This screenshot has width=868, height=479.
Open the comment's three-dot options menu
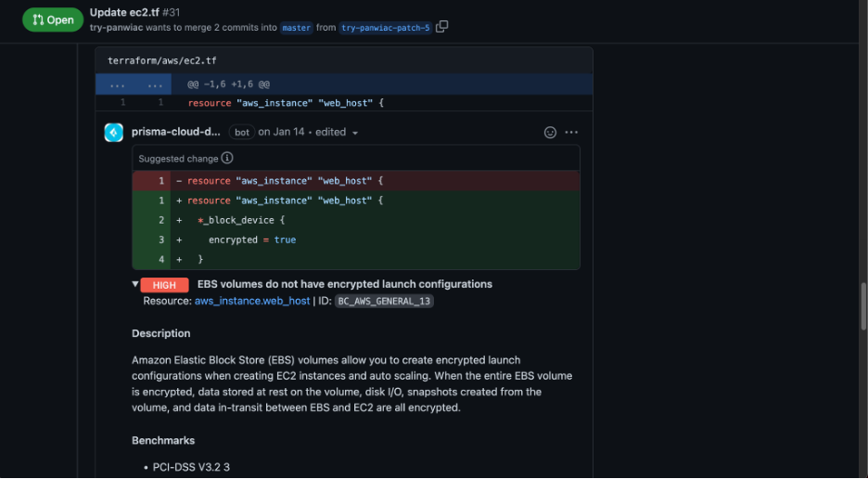(571, 133)
